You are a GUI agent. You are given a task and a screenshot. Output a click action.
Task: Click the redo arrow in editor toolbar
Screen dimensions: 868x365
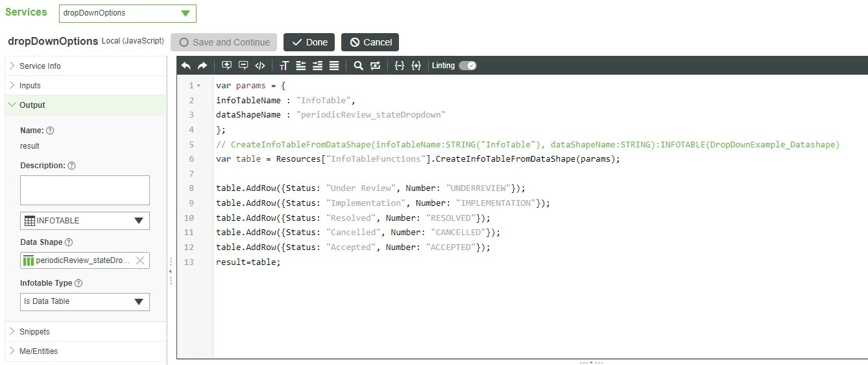point(202,66)
